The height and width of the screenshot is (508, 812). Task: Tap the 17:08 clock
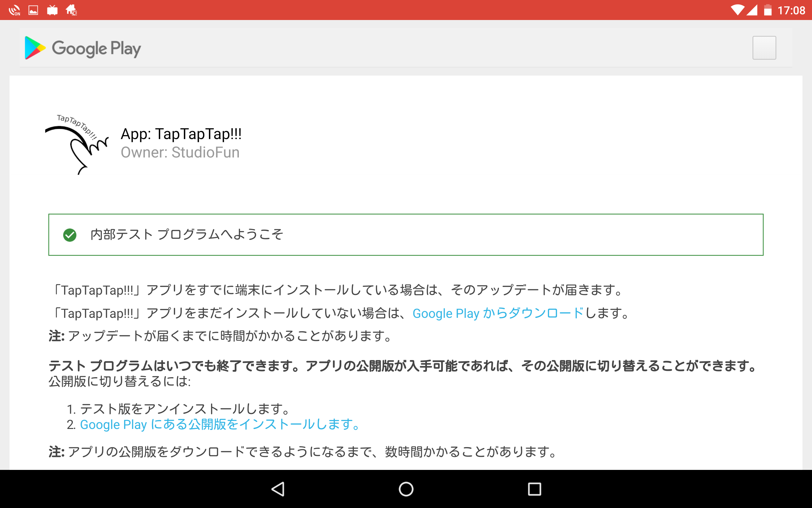791,10
